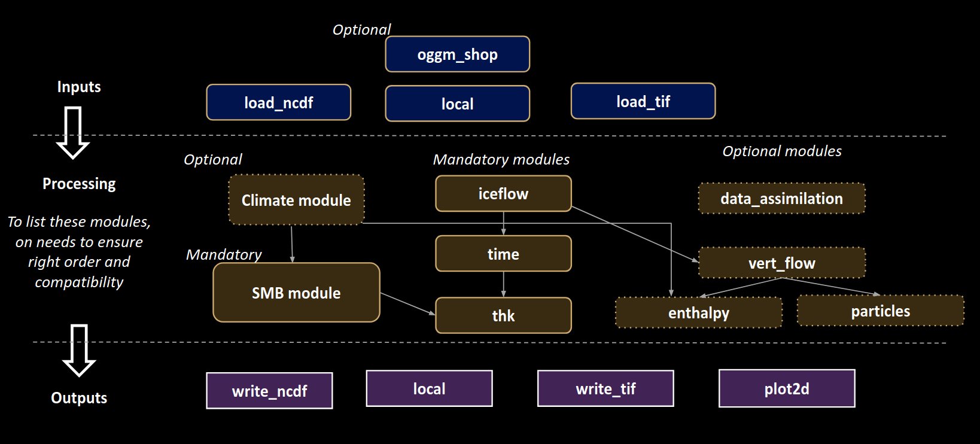Click the Mandatory modules label
980x444 pixels.
(x=501, y=159)
